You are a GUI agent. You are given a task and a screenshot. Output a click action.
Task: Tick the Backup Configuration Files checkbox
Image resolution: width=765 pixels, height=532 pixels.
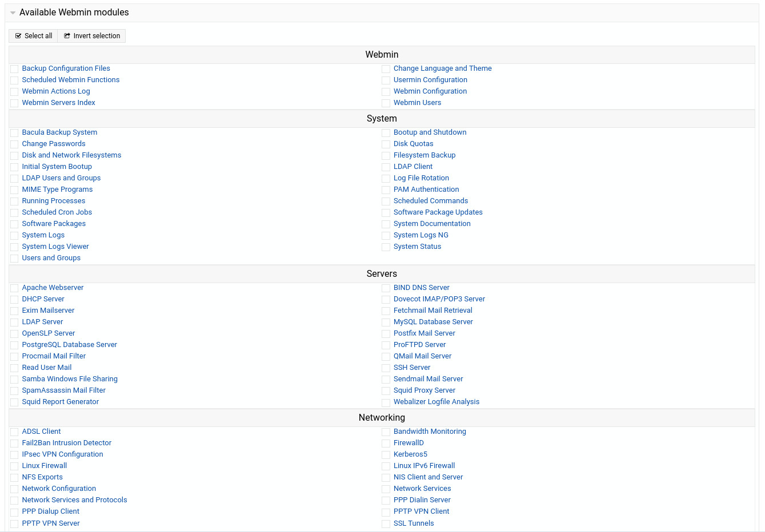point(14,69)
